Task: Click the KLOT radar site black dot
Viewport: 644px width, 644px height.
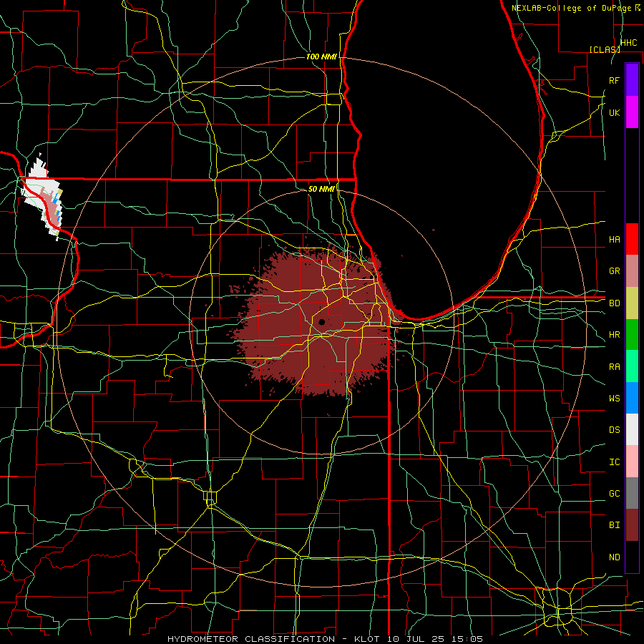Action: click(x=321, y=322)
